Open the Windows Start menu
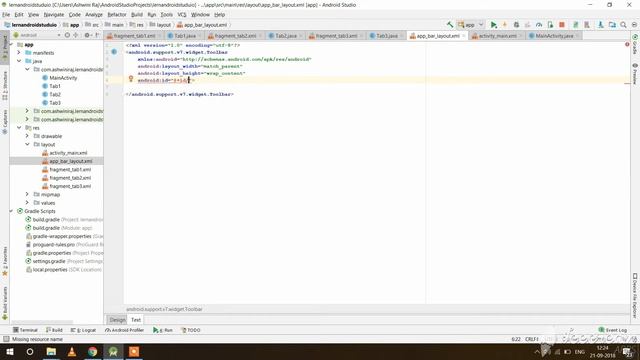Image resolution: width=640 pixels, height=360 pixels. 10,351
